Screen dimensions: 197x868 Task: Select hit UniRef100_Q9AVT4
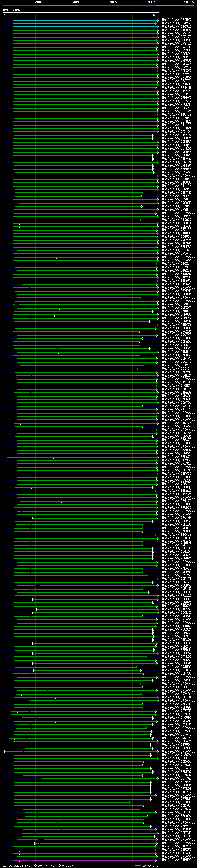point(176,67)
